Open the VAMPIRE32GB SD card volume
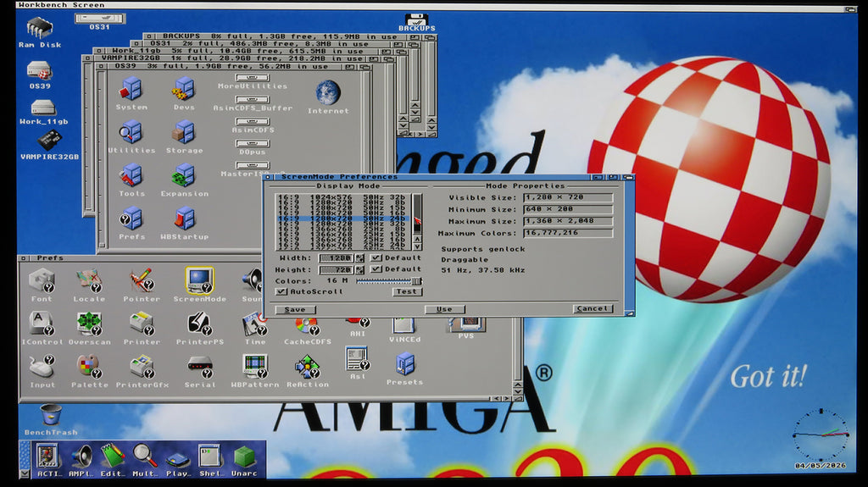Viewport: 868px width, 487px height. pos(48,141)
